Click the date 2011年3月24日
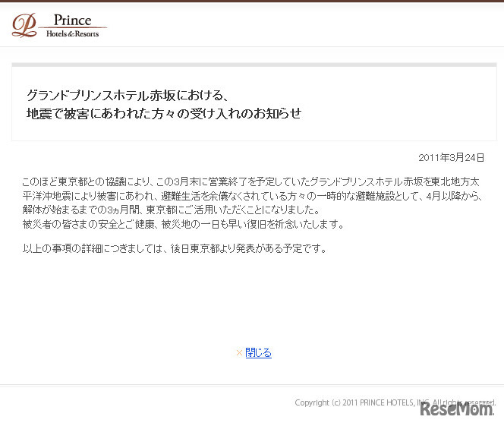 click(452, 157)
